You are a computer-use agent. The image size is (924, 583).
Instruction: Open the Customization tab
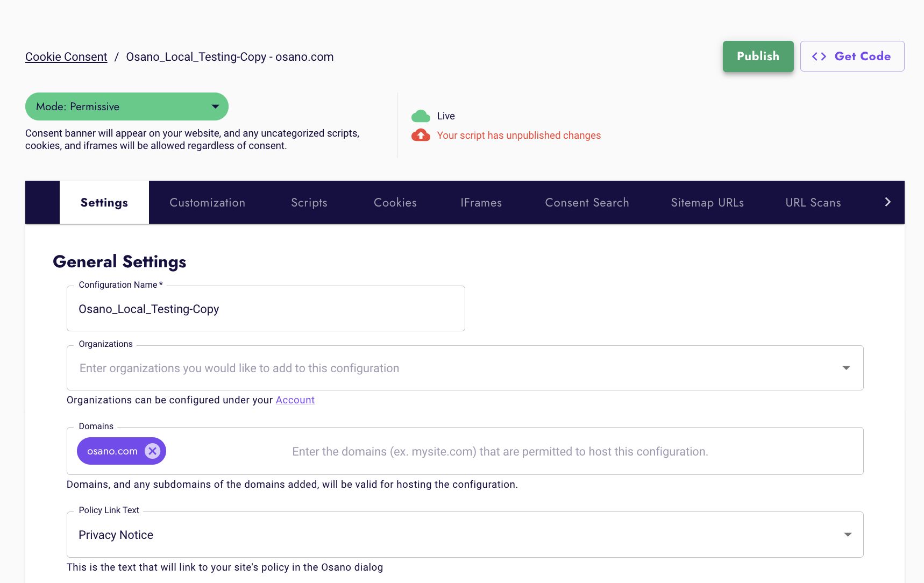[x=208, y=202]
